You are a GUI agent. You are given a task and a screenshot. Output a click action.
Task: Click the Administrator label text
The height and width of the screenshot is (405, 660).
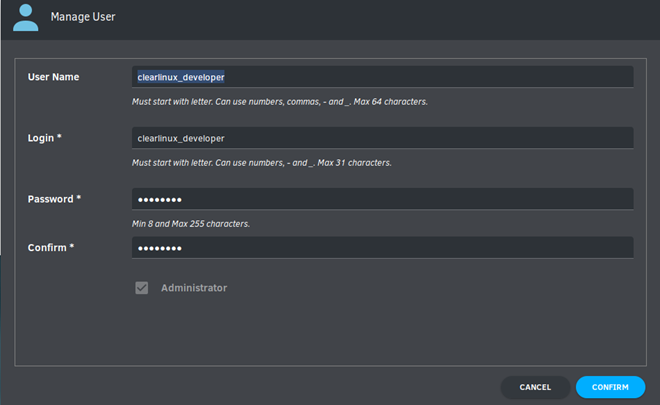tap(194, 288)
